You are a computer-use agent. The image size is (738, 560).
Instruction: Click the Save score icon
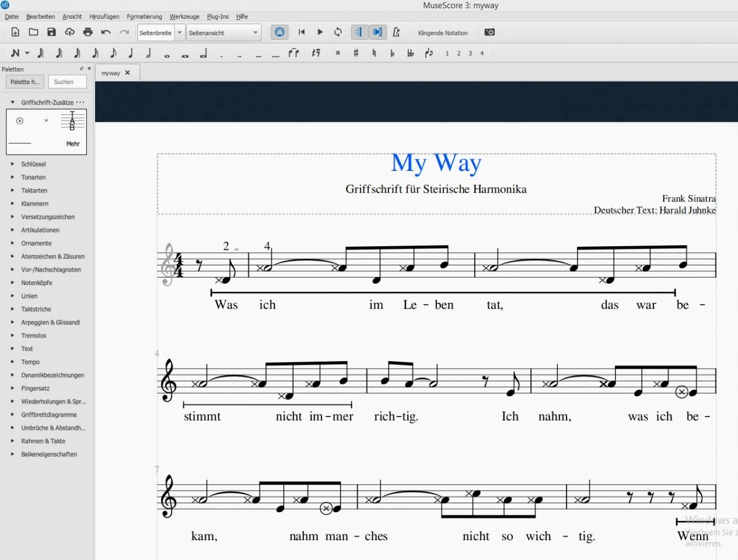click(x=51, y=32)
